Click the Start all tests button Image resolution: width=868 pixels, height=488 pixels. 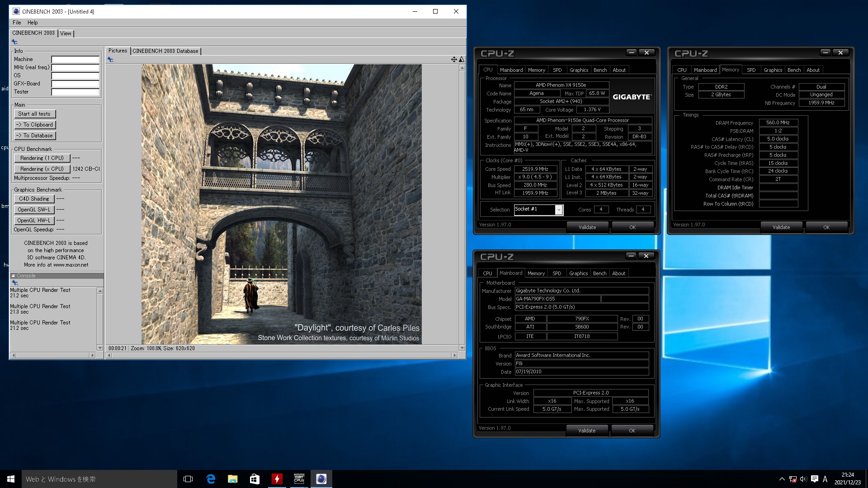click(35, 114)
